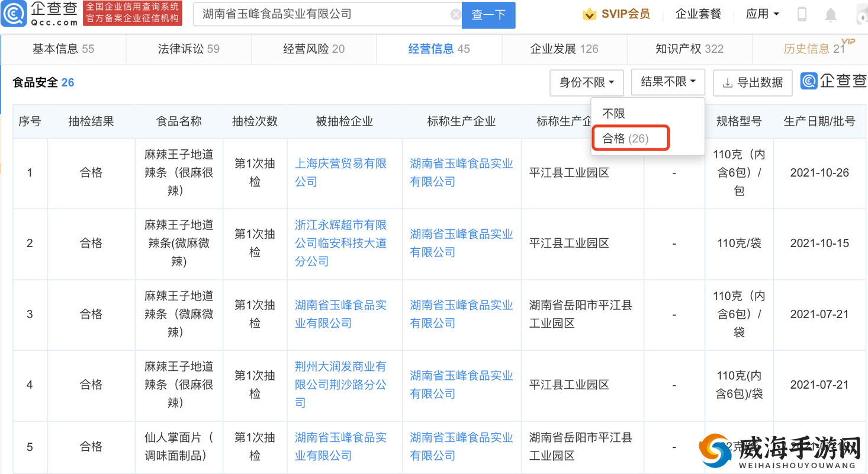868x474 pixels.
Task: Clear the search box with the X icon
Action: click(455, 14)
